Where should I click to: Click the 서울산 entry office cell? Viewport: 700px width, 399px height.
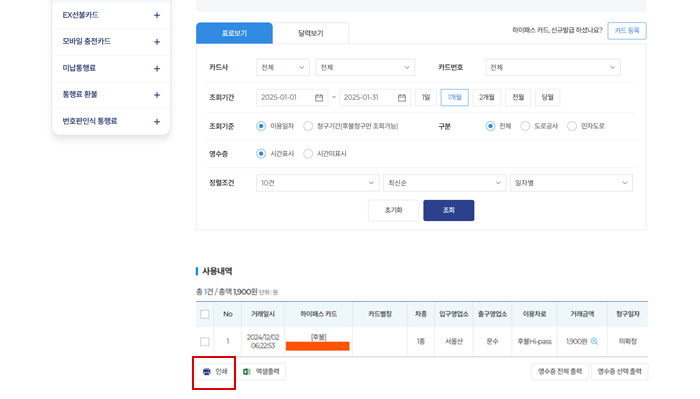[454, 341]
